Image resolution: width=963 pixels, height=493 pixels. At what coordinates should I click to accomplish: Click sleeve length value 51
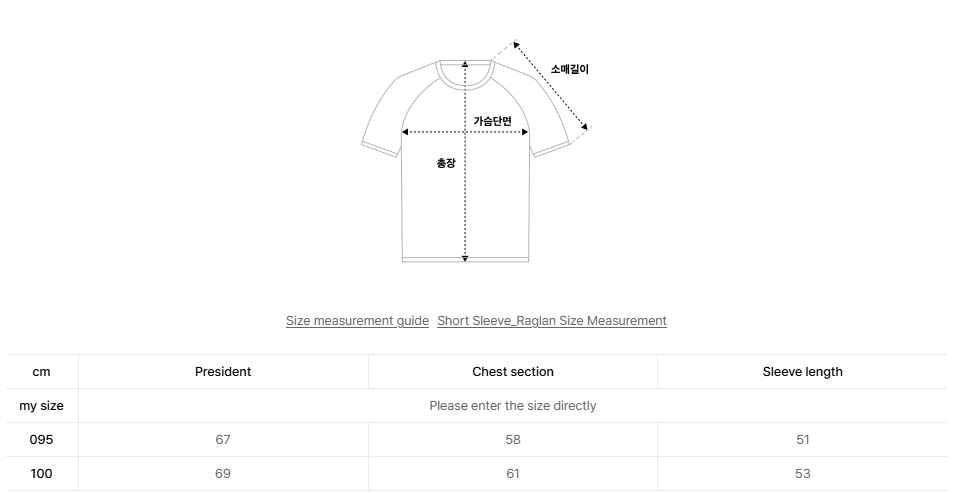(x=802, y=440)
